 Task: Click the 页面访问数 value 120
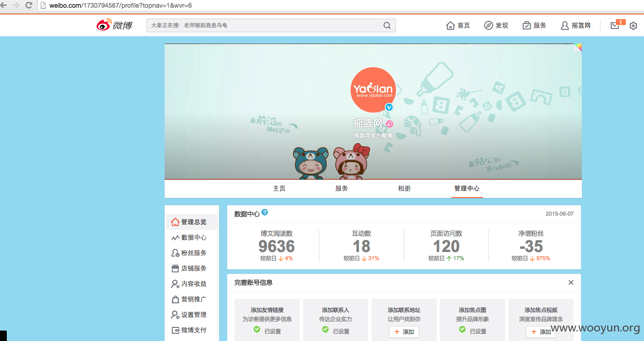click(446, 247)
